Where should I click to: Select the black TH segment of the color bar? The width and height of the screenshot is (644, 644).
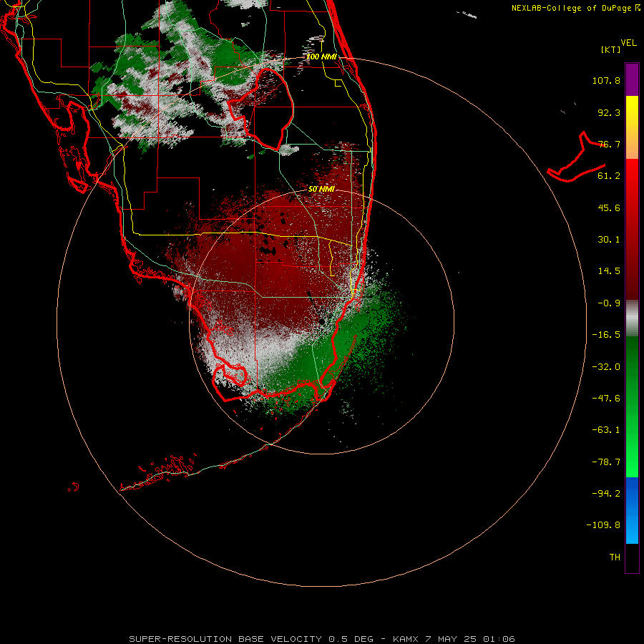point(632,557)
